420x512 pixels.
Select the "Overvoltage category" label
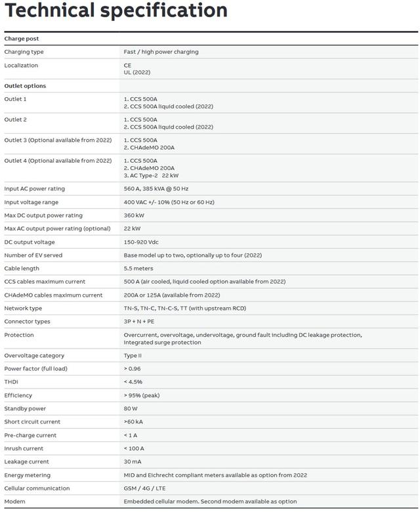tap(34, 356)
